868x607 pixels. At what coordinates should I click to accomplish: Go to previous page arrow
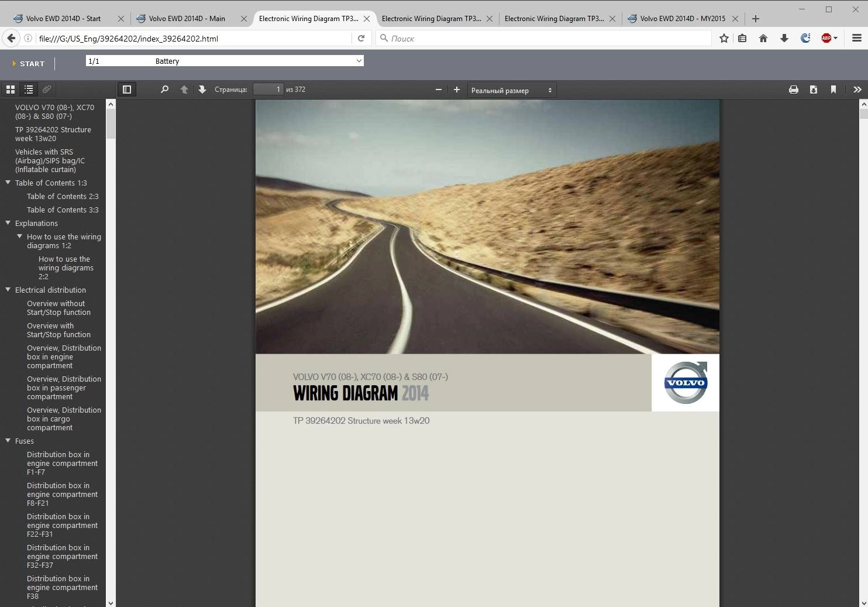coord(184,90)
